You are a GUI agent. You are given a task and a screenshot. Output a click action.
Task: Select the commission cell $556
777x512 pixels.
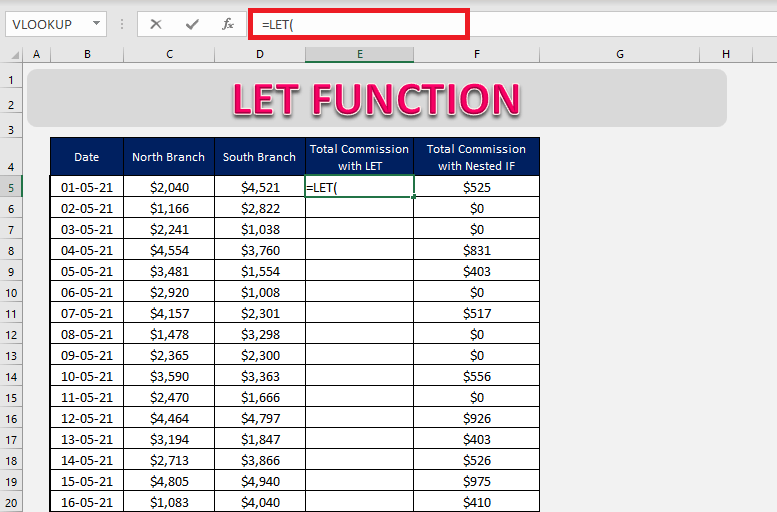pyautogui.click(x=477, y=376)
